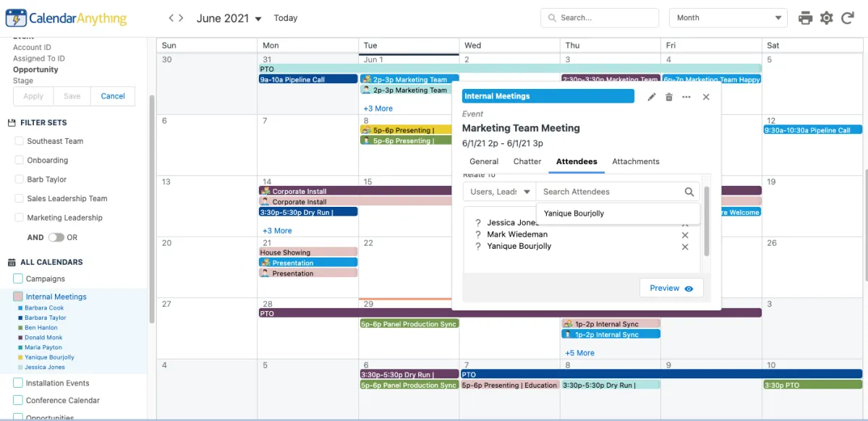Image resolution: width=868 pixels, height=421 pixels.
Task: Click the calendar Search field
Action: tap(600, 18)
